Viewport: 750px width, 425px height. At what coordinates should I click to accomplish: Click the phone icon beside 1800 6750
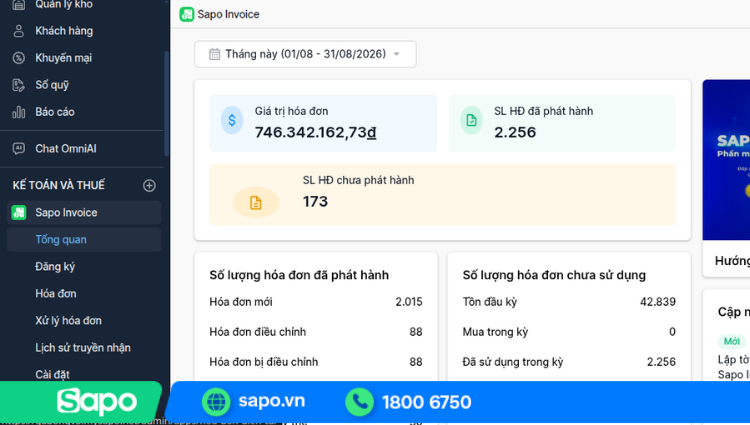click(x=360, y=402)
